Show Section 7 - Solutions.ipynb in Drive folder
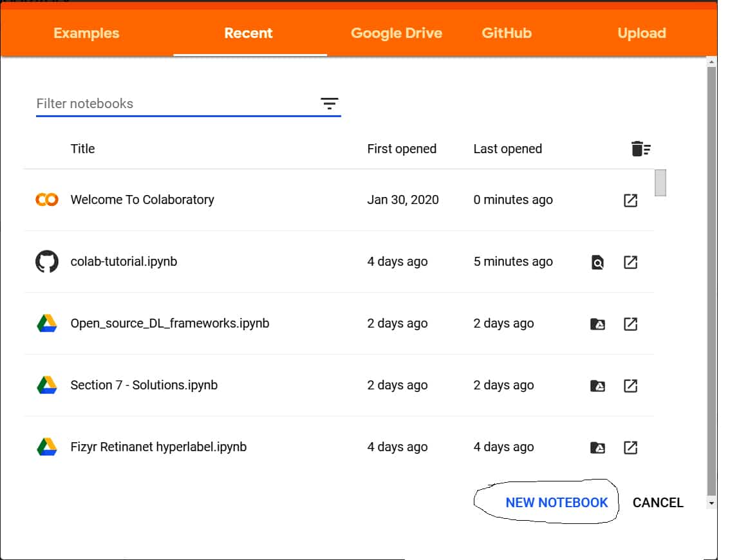This screenshot has width=739, height=560. [597, 386]
